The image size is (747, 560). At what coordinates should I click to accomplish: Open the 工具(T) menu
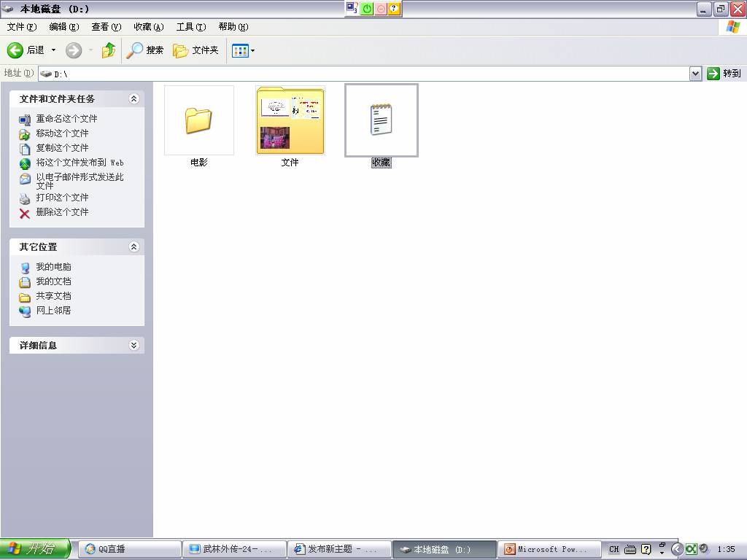(191, 27)
